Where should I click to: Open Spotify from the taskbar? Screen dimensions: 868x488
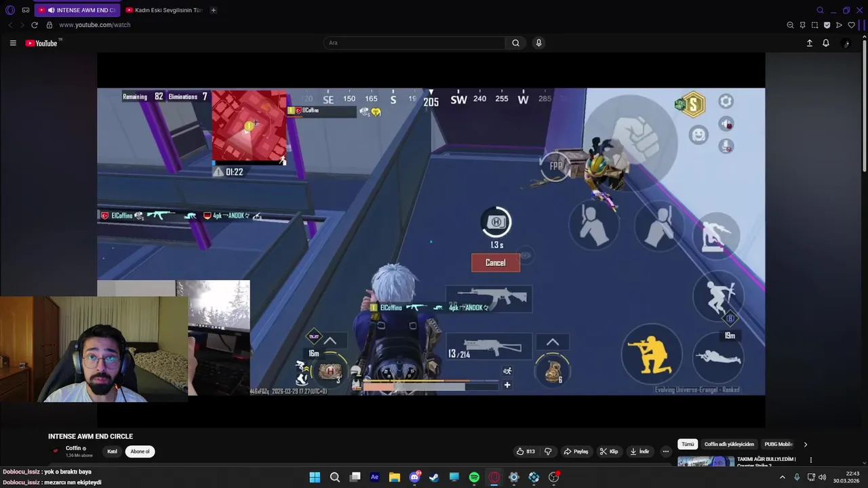(474, 477)
